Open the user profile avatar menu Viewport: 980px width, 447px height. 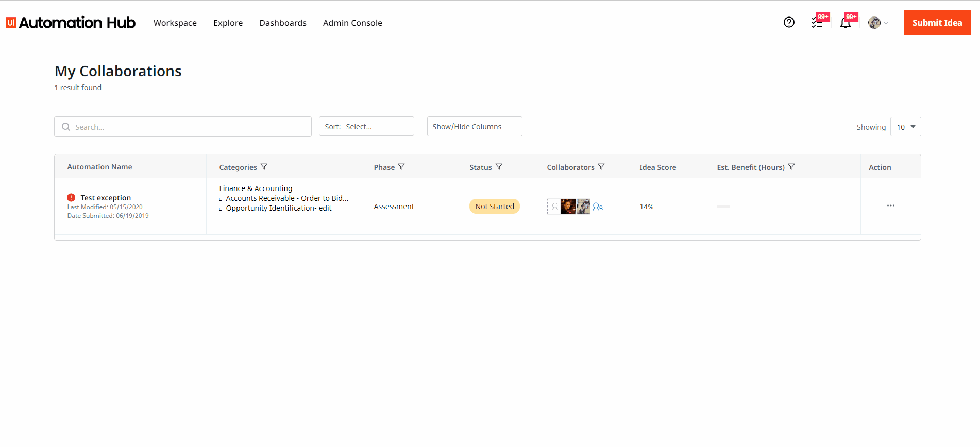click(878, 23)
